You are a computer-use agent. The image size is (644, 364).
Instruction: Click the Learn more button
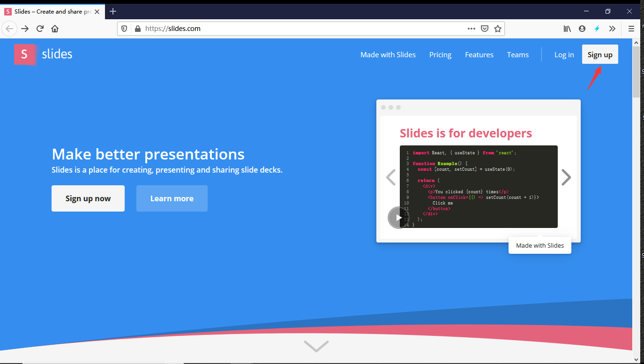coord(172,198)
